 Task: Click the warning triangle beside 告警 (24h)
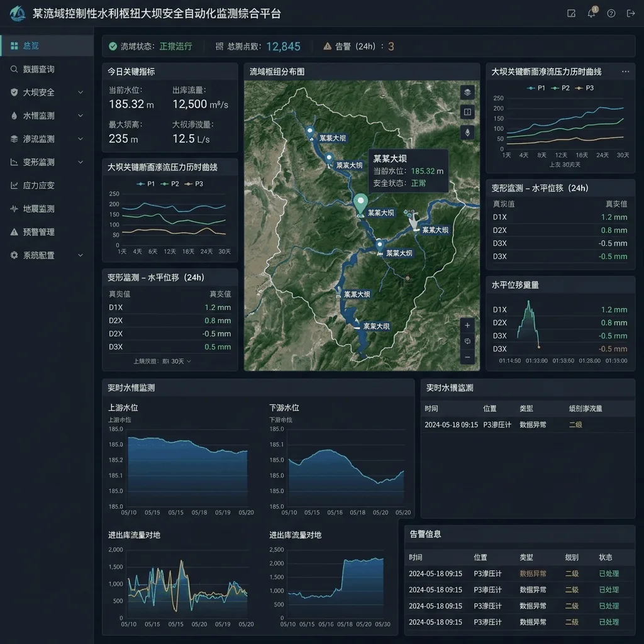pos(327,46)
